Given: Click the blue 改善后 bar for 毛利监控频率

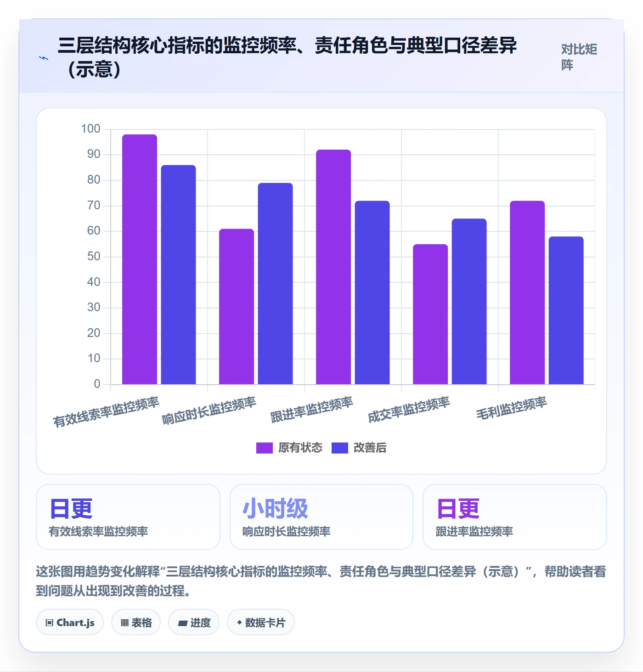Looking at the screenshot, I should point(566,310).
